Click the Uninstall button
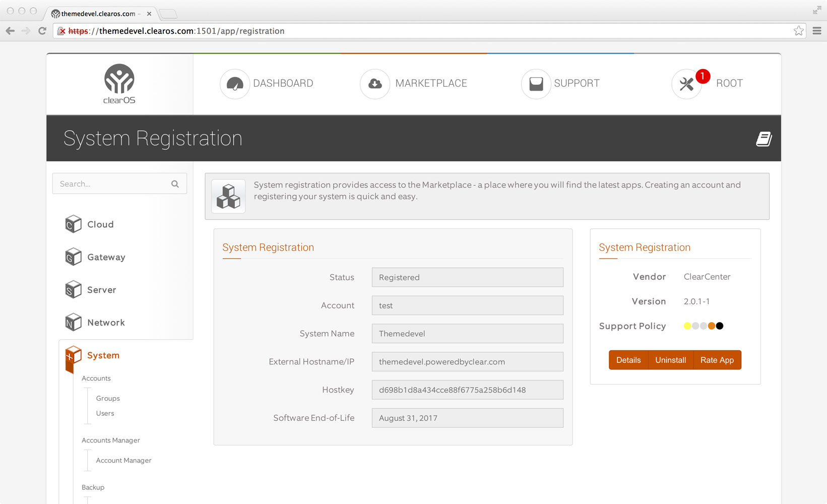The image size is (827, 504). point(671,360)
